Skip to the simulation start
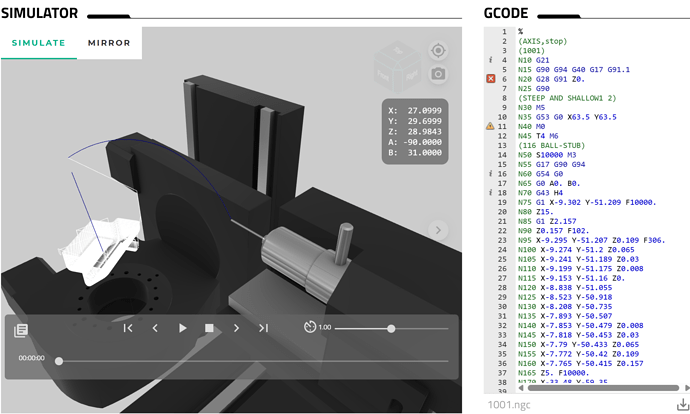The image size is (690, 414). [128, 328]
